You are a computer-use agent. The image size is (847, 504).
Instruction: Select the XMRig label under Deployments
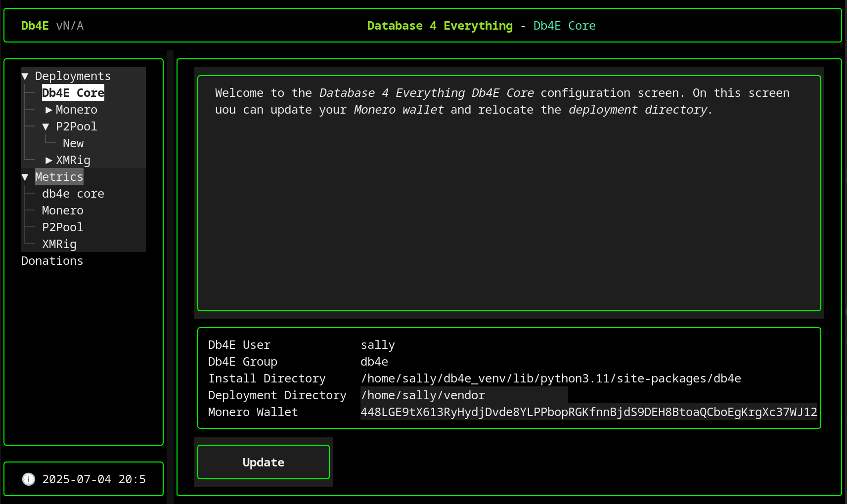point(73,160)
